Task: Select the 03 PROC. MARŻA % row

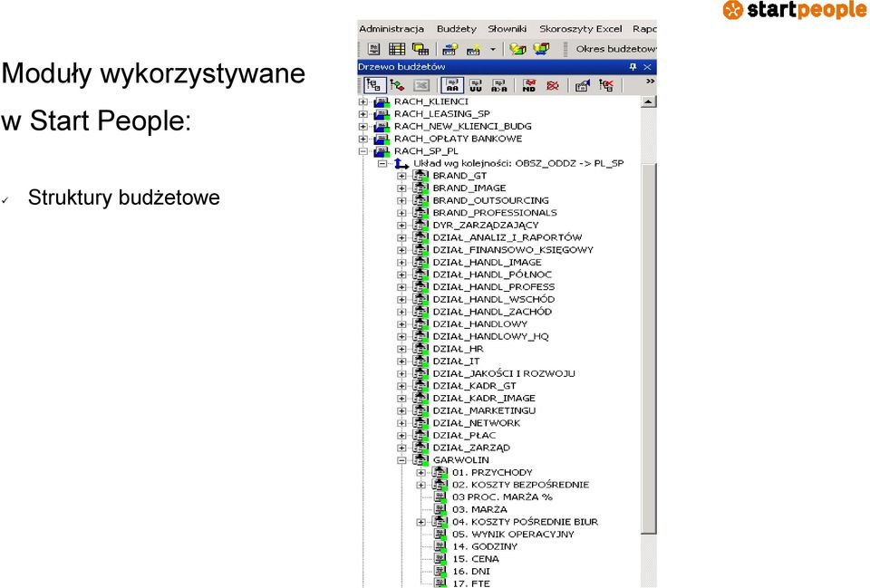Action: 502,497
